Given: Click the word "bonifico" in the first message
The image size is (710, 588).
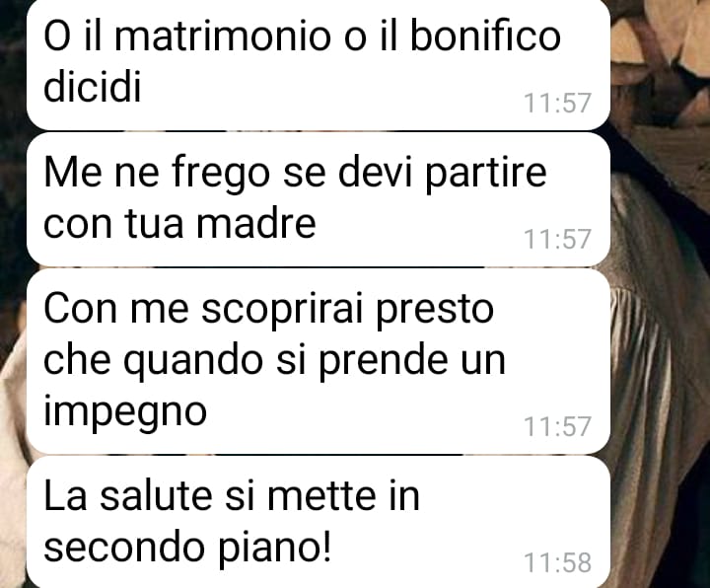Looking at the screenshot, I should pos(485,35).
